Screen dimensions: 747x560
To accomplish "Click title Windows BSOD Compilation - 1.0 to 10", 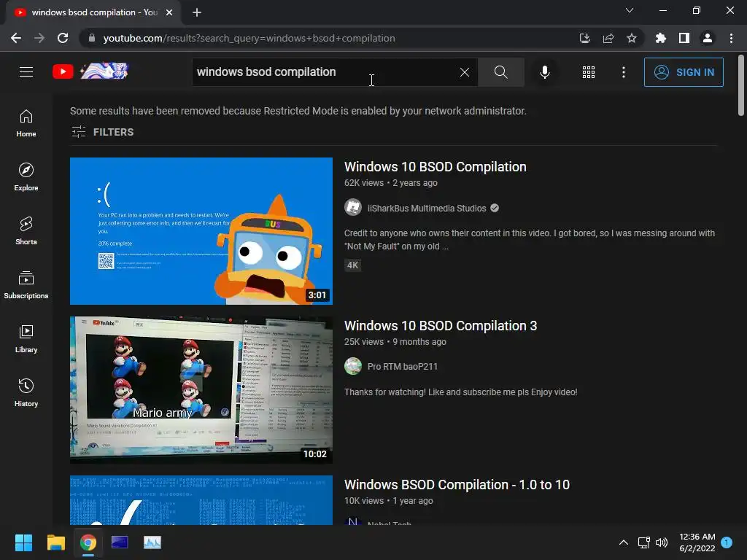I will (457, 485).
